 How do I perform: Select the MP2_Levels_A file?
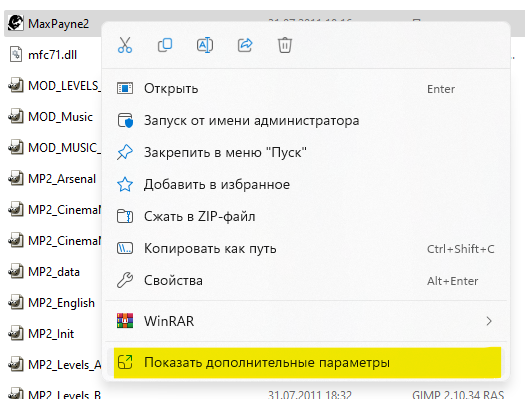coord(64,365)
